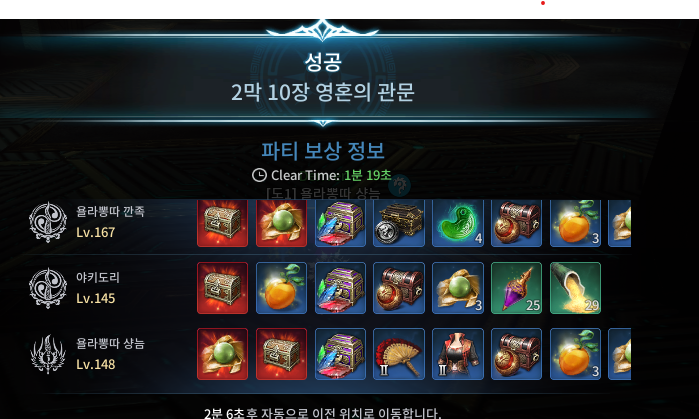Click orange fruit with count 3 in top row

[x=575, y=222]
